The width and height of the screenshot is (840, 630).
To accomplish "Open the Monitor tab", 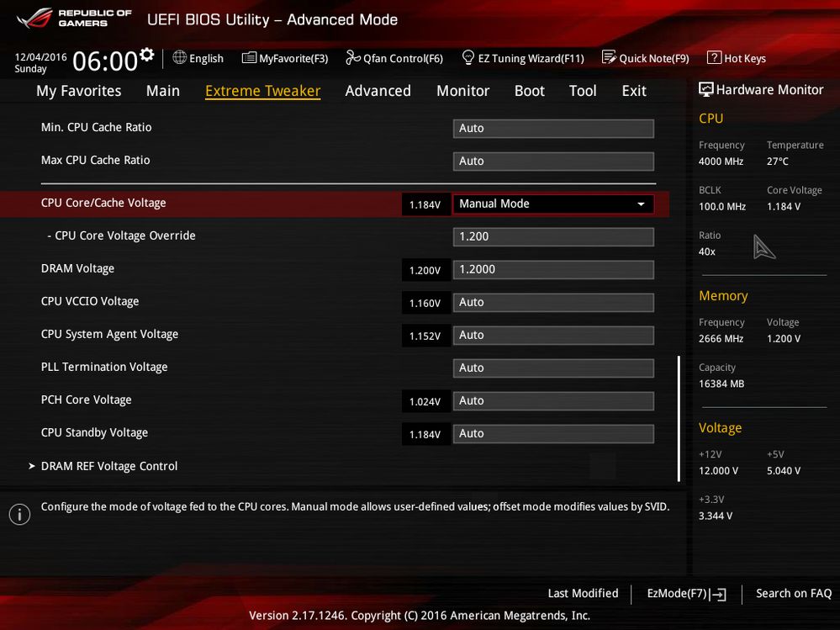I will [462, 91].
